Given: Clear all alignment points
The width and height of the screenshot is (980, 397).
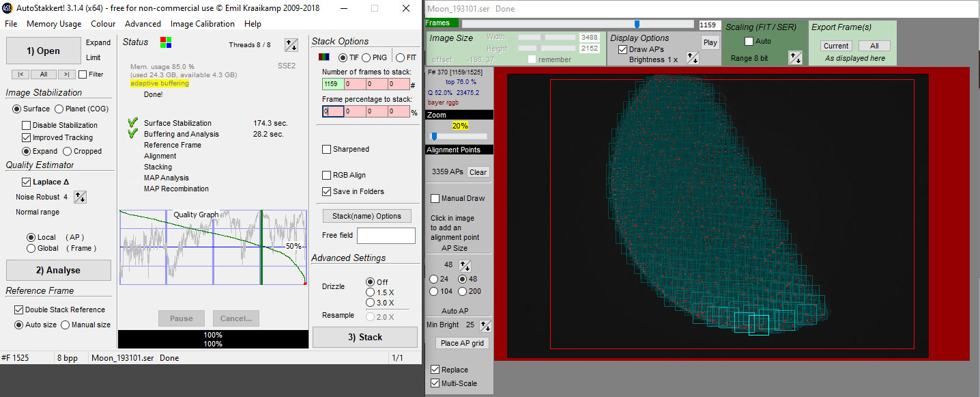Looking at the screenshot, I should click(x=478, y=172).
